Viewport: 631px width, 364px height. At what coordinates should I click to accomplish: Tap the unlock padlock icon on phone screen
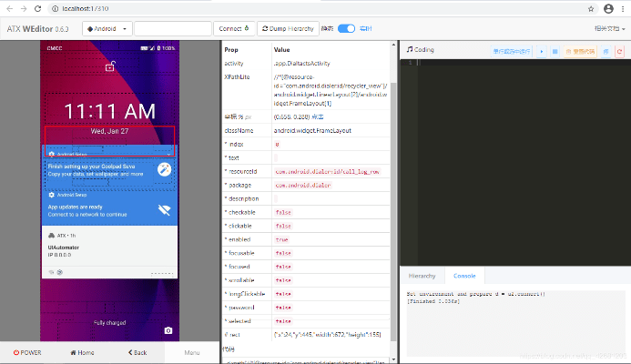[x=110, y=66]
